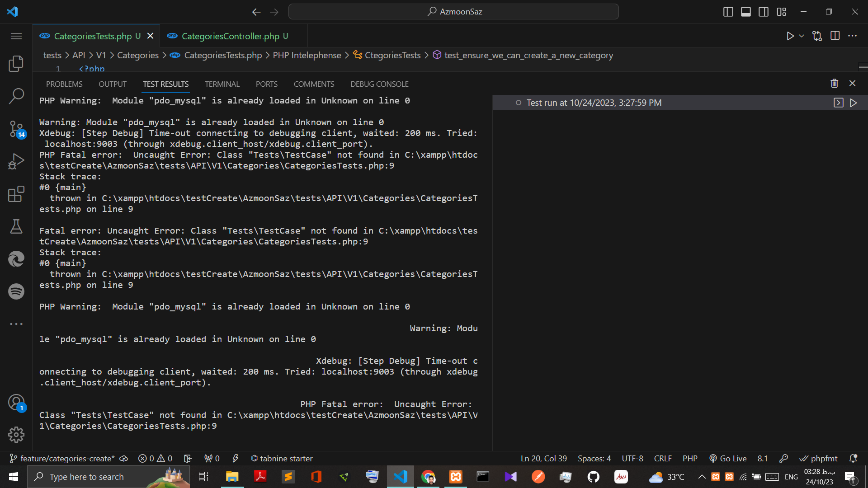The height and width of the screenshot is (488, 868).
Task: Show additional views ellipsis in activity bar
Action: tap(16, 324)
